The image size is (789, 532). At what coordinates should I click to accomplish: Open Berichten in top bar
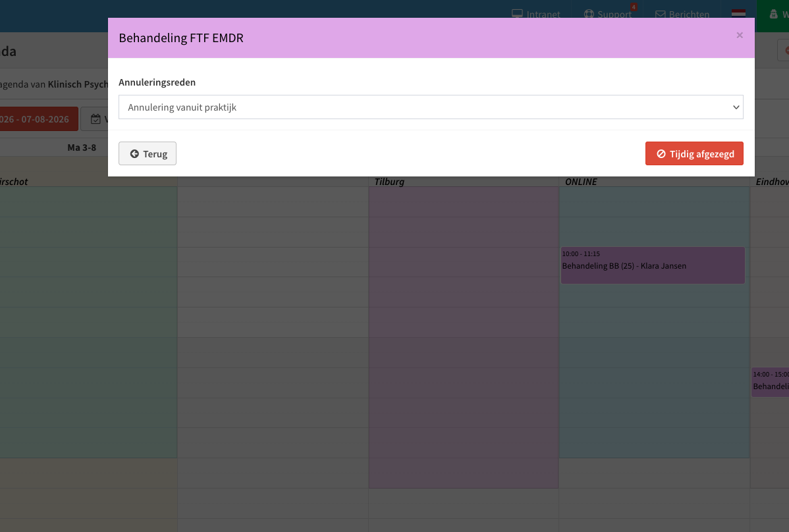click(x=682, y=14)
